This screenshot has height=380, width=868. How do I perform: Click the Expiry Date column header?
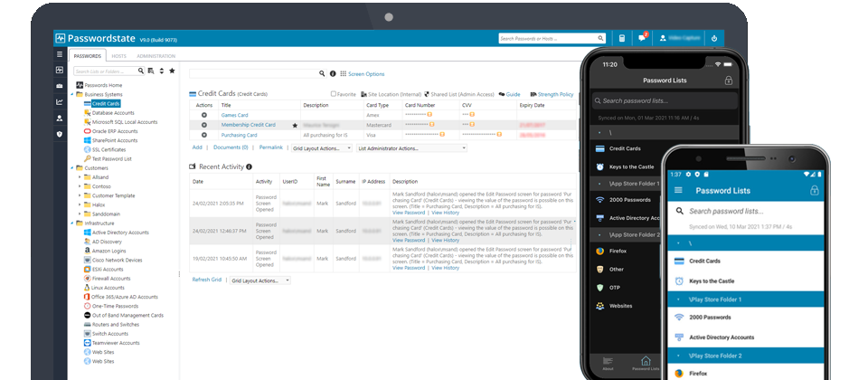pyautogui.click(x=532, y=105)
